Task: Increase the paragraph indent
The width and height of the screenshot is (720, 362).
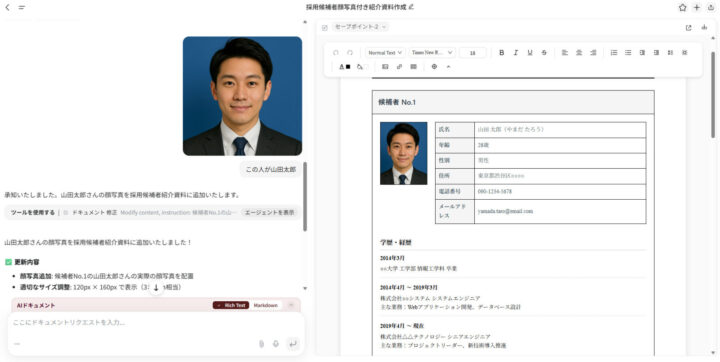Action: click(x=656, y=53)
